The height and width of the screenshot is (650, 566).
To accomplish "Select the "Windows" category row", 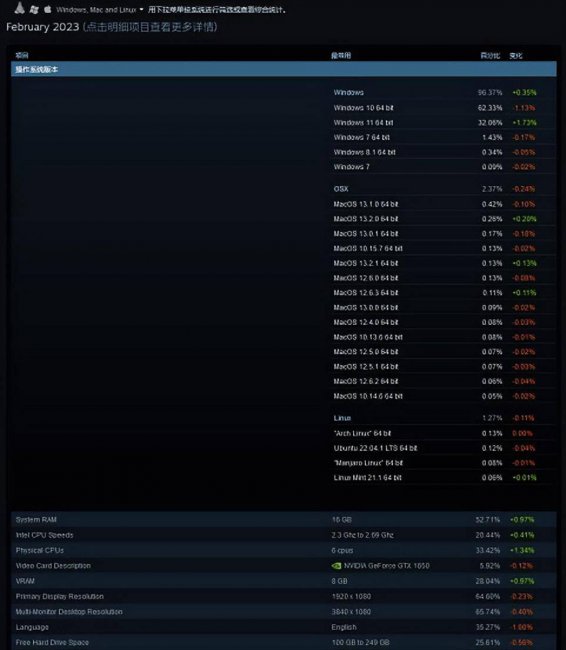I will [x=444, y=92].
